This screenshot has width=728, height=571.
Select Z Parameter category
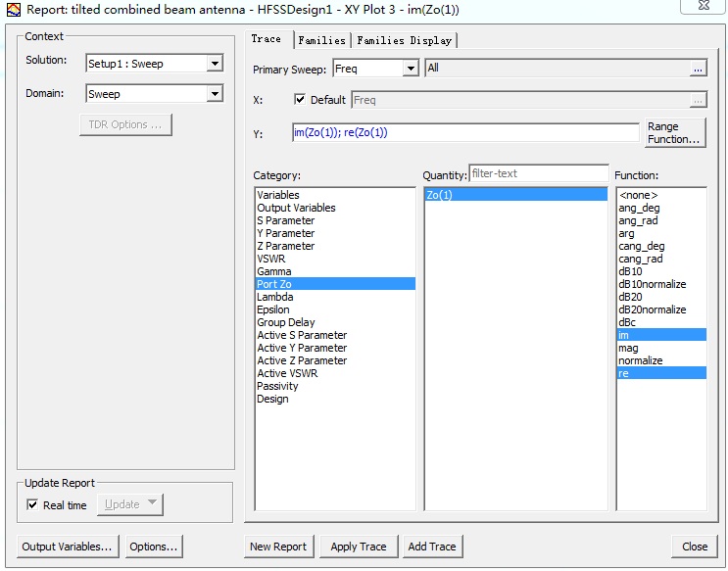[335, 246]
